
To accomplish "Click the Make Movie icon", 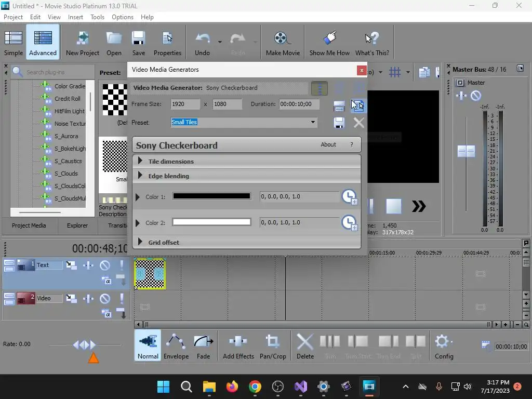I will (x=283, y=43).
